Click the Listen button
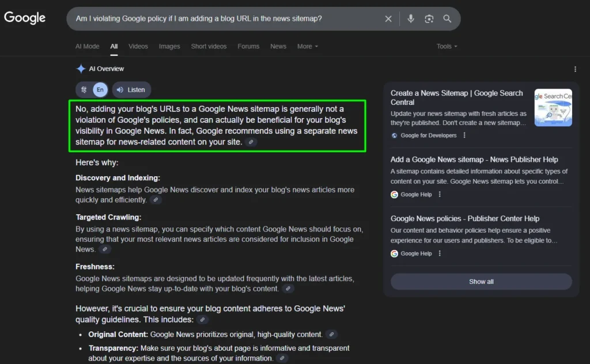Viewport: 590px width, 364px height. coord(131,90)
